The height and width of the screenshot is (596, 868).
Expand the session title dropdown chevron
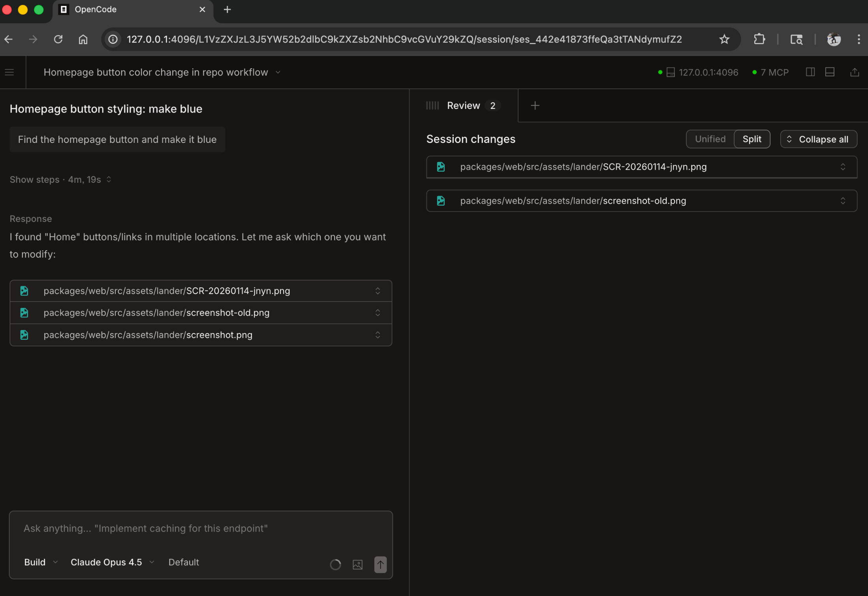pos(278,72)
